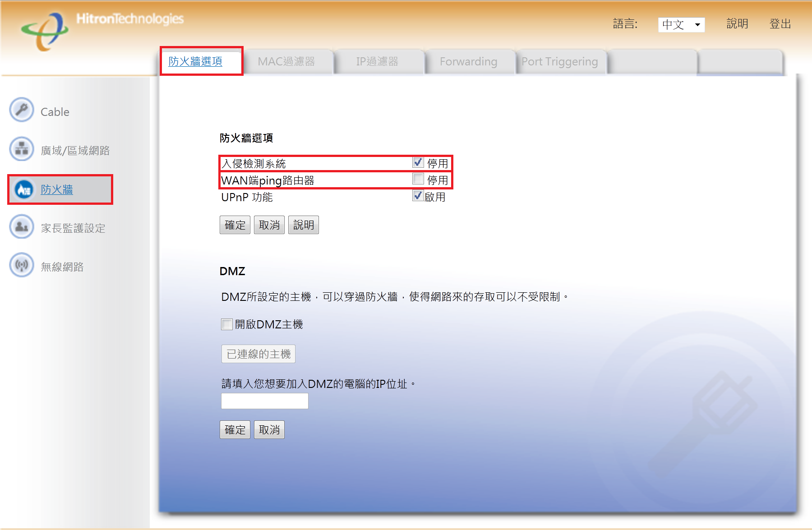Open the 語言 language dropdown
The height and width of the screenshot is (530, 812).
(x=681, y=24)
